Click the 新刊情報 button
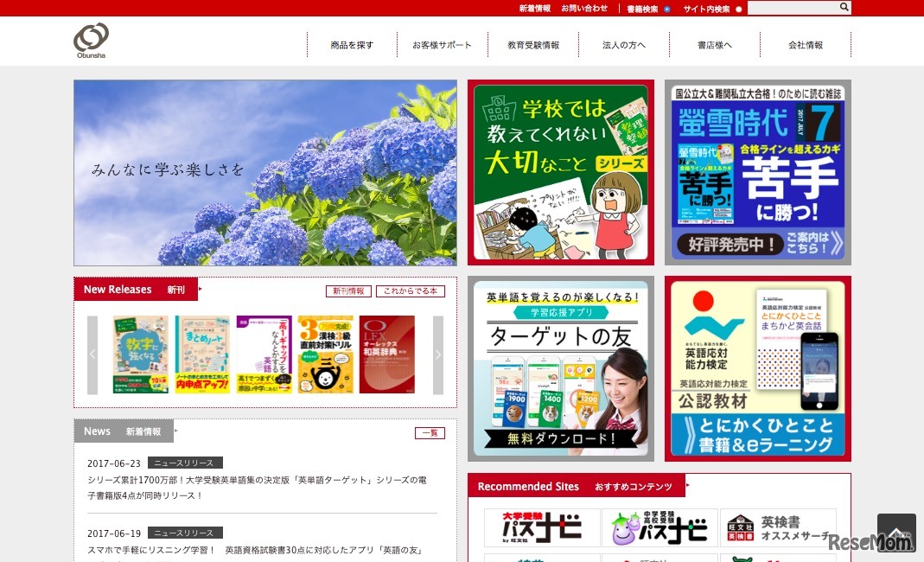 pyautogui.click(x=348, y=291)
